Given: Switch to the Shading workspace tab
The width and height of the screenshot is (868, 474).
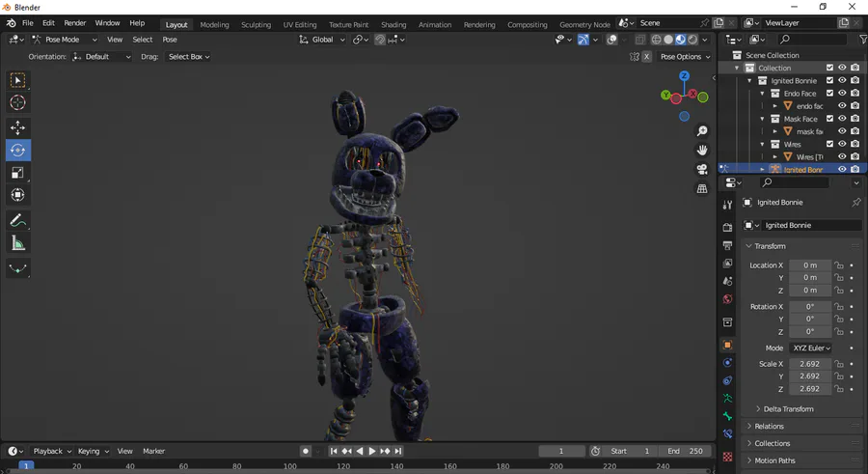Looking at the screenshot, I should coord(393,24).
